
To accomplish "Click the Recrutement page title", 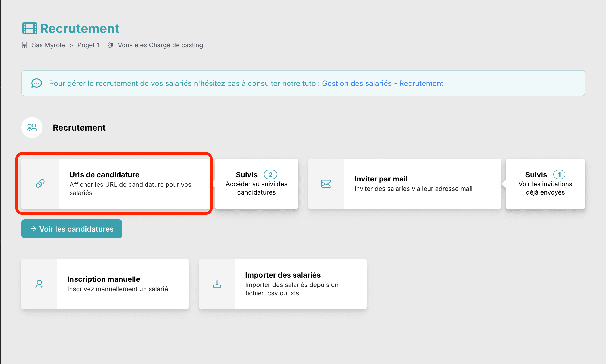I will (80, 28).
